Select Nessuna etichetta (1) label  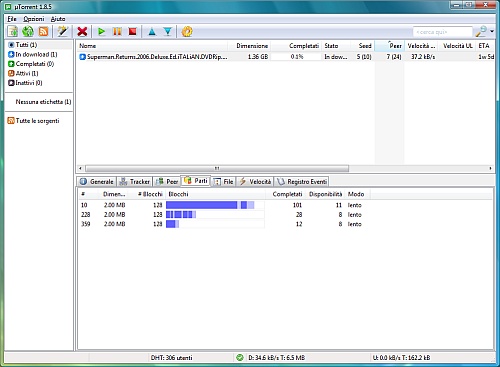[43, 102]
